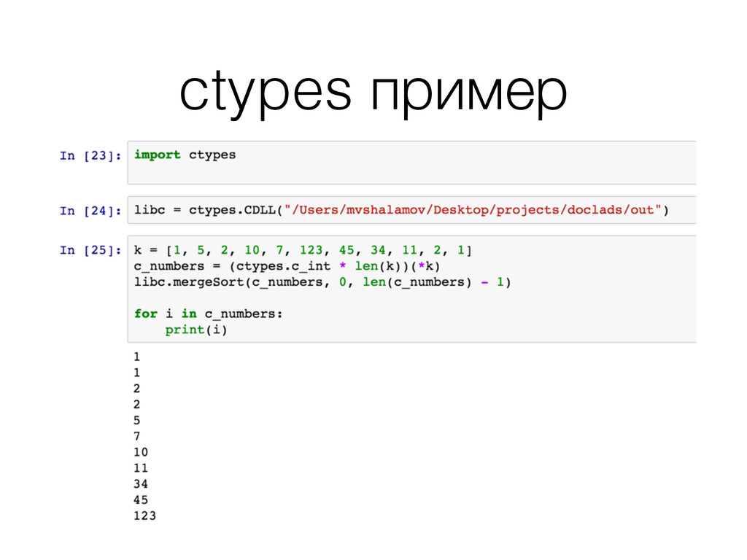Select the In [25] cell prompt

pyautogui.click(x=90, y=251)
